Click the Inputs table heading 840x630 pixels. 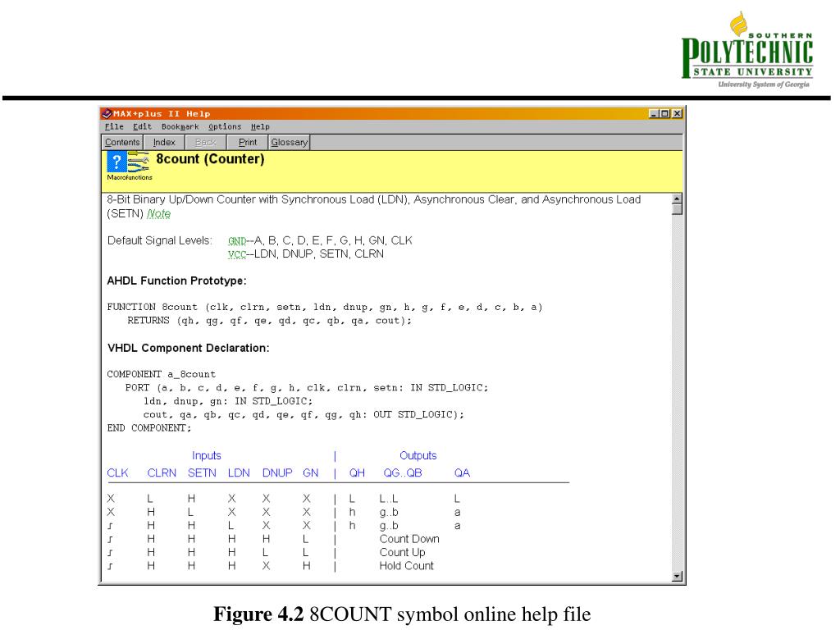[206, 455]
